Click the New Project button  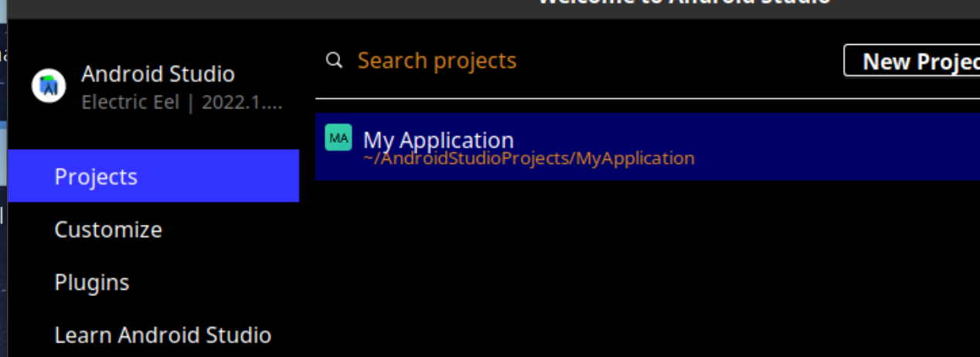coord(912,60)
